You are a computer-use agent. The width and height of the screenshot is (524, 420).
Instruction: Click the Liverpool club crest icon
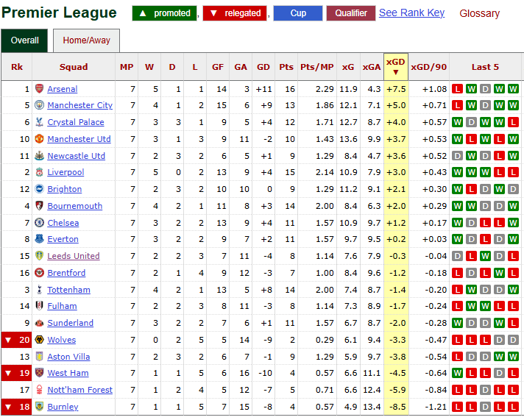[x=39, y=173]
